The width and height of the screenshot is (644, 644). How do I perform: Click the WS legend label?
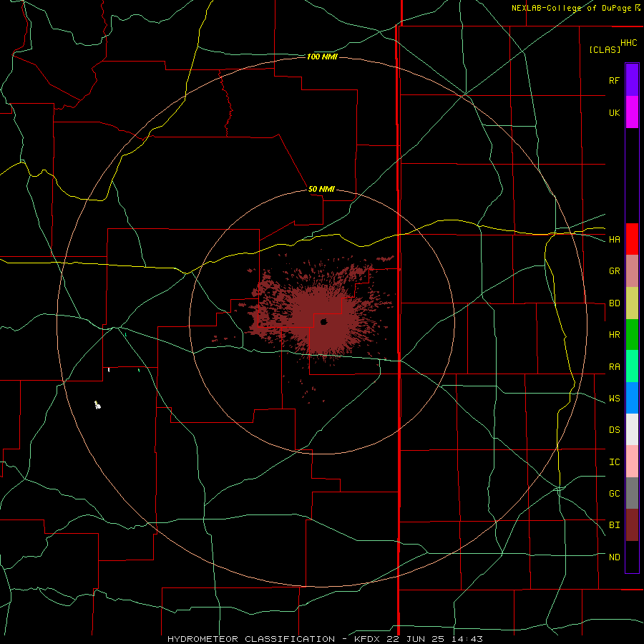(x=614, y=399)
